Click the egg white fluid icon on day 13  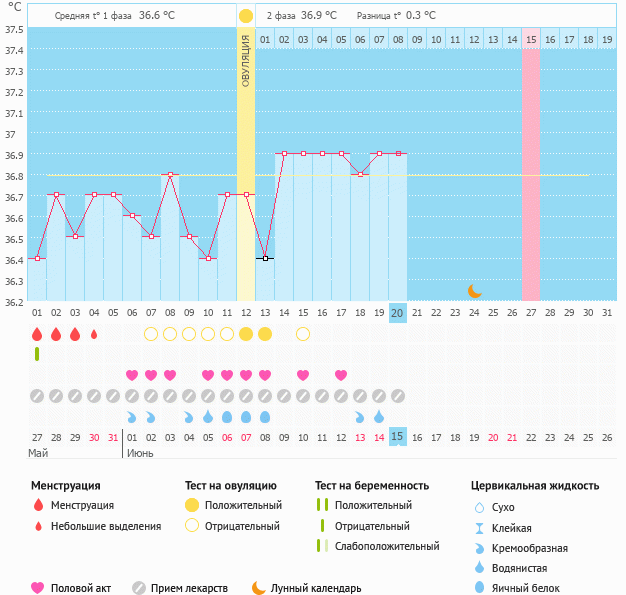click(265, 417)
